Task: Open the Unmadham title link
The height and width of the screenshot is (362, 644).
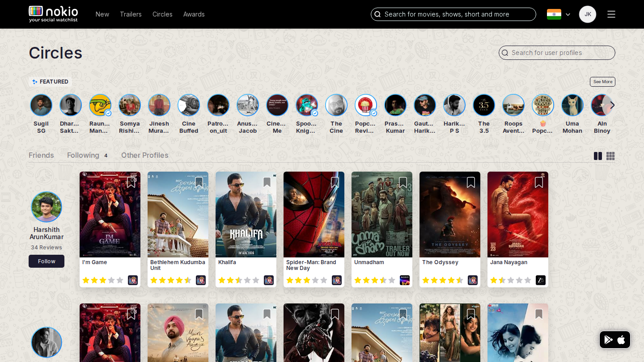Action: click(x=369, y=262)
